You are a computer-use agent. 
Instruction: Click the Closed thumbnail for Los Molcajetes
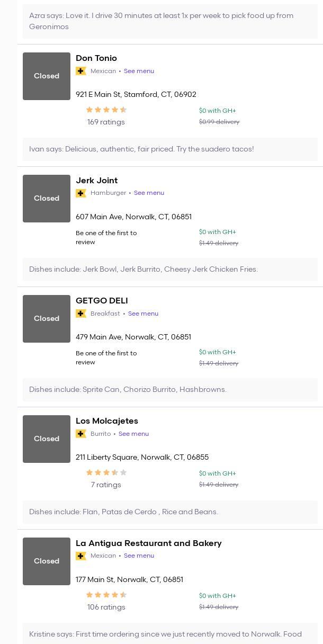[47, 439]
